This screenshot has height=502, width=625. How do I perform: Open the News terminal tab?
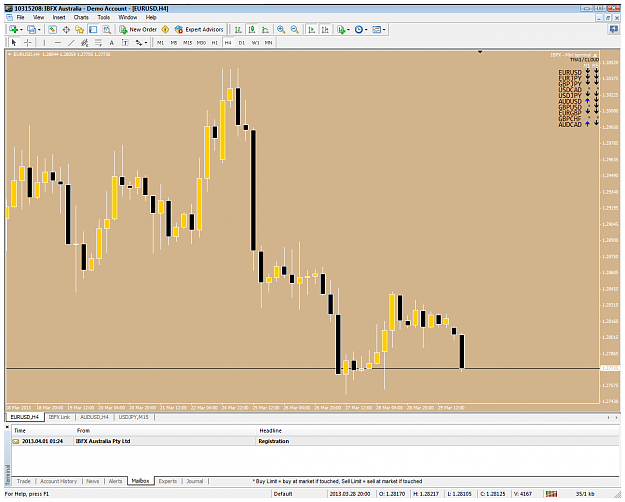[92, 481]
